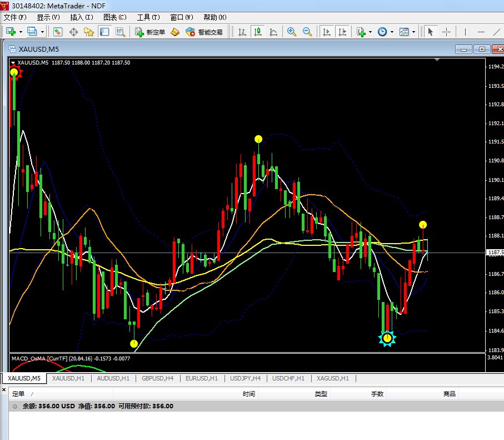Open a new chart via toolbar icon

point(11,32)
